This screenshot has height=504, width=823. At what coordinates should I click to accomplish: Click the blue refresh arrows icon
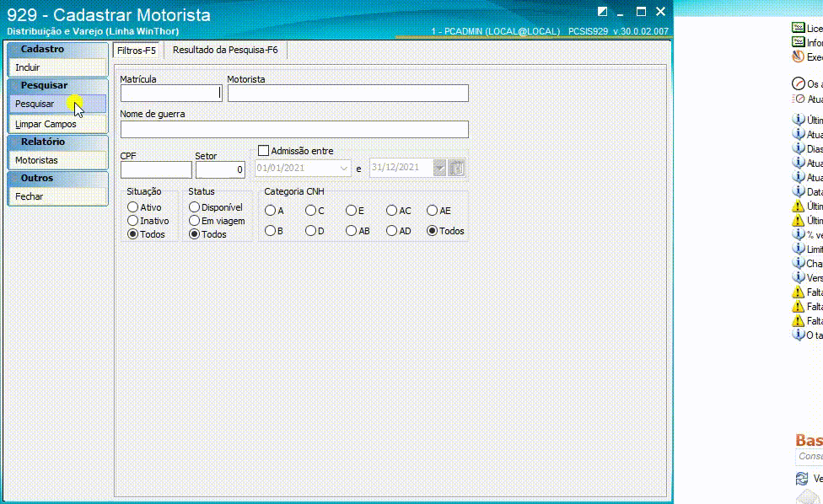pos(801,479)
